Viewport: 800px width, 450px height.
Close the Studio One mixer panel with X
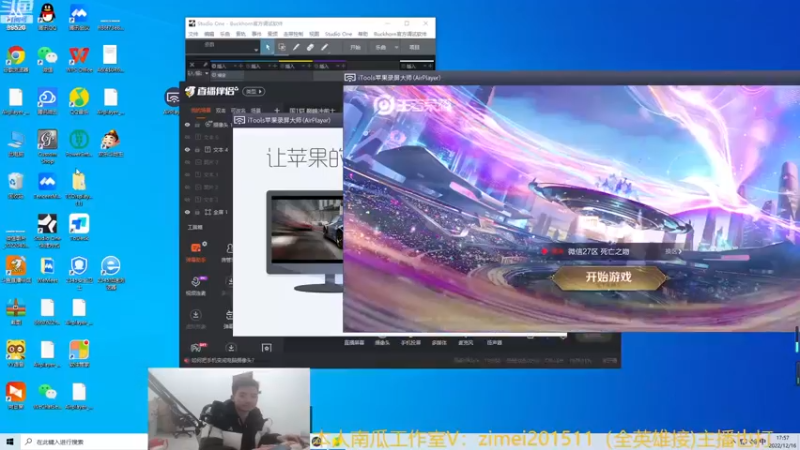point(192,65)
